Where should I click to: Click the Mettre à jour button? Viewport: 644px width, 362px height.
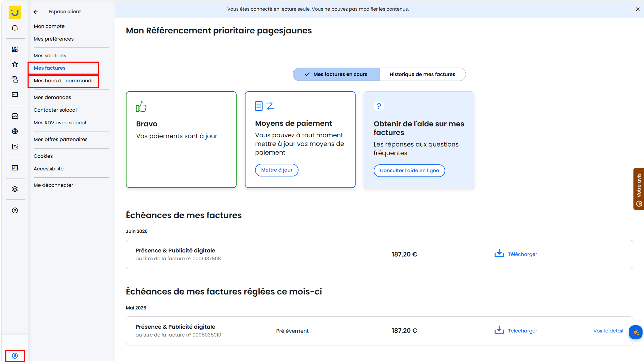tap(276, 170)
